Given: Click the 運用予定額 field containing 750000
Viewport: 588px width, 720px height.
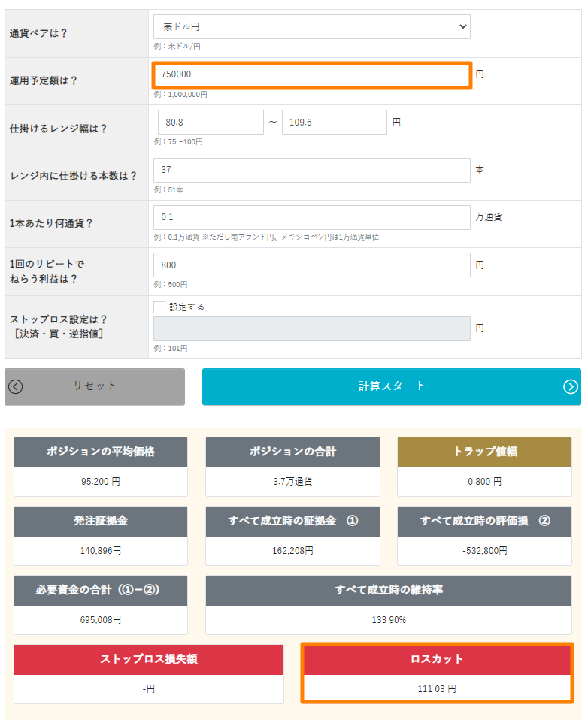Looking at the screenshot, I should tap(311, 75).
